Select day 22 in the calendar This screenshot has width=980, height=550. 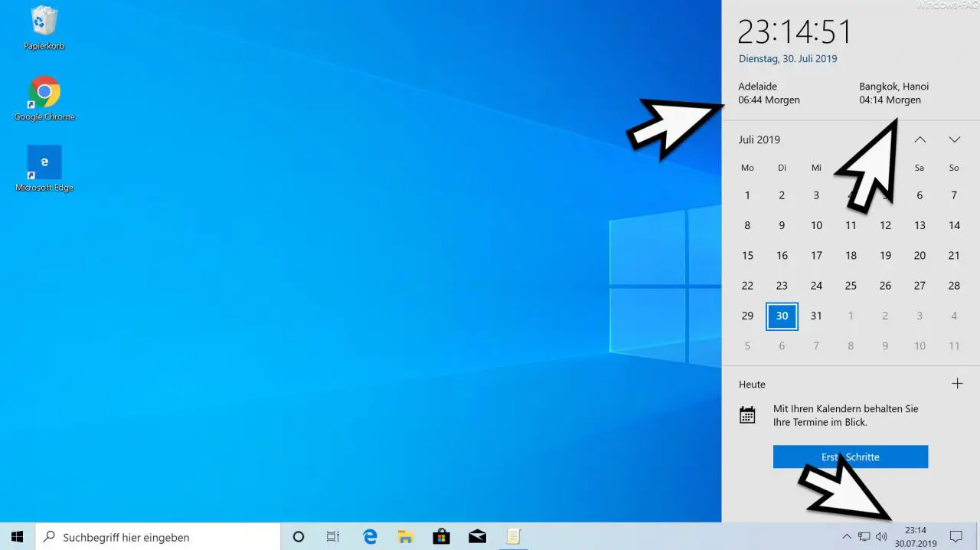pyautogui.click(x=747, y=286)
